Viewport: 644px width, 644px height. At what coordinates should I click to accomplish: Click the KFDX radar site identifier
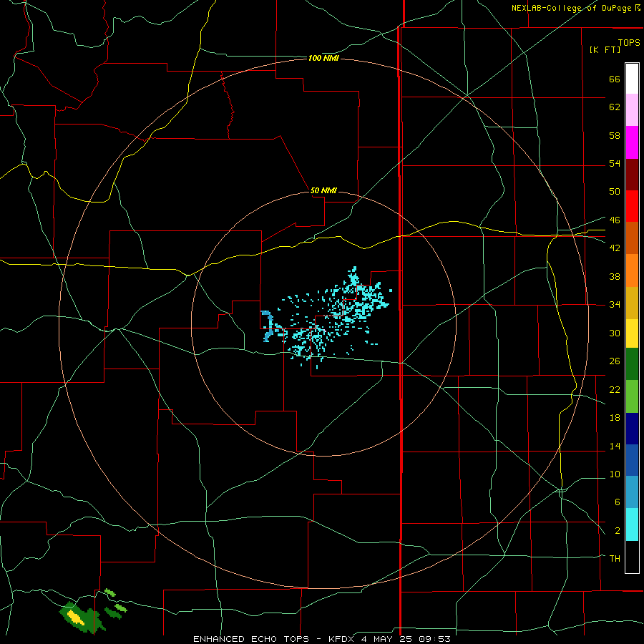tap(341, 639)
